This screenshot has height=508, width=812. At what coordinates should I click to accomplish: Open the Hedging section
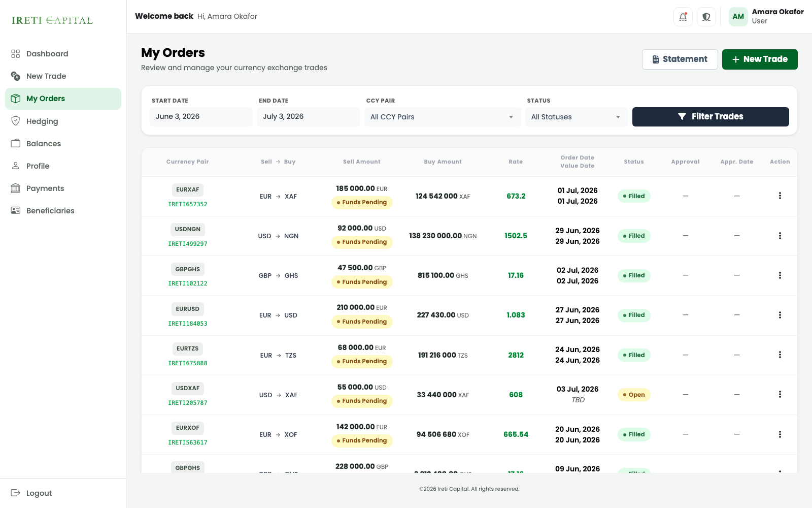tap(63, 121)
